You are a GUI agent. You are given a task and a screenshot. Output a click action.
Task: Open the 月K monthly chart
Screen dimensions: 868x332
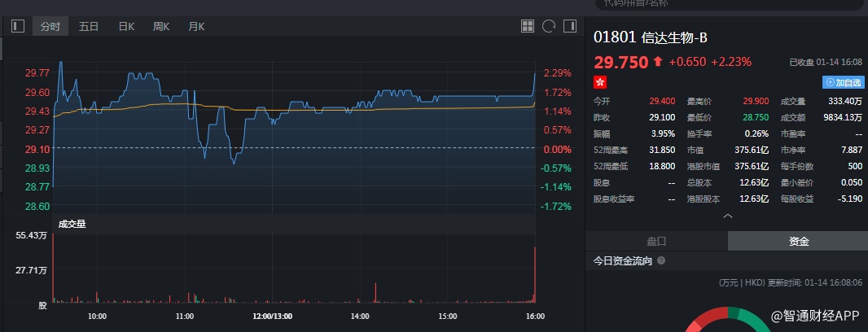click(x=196, y=27)
